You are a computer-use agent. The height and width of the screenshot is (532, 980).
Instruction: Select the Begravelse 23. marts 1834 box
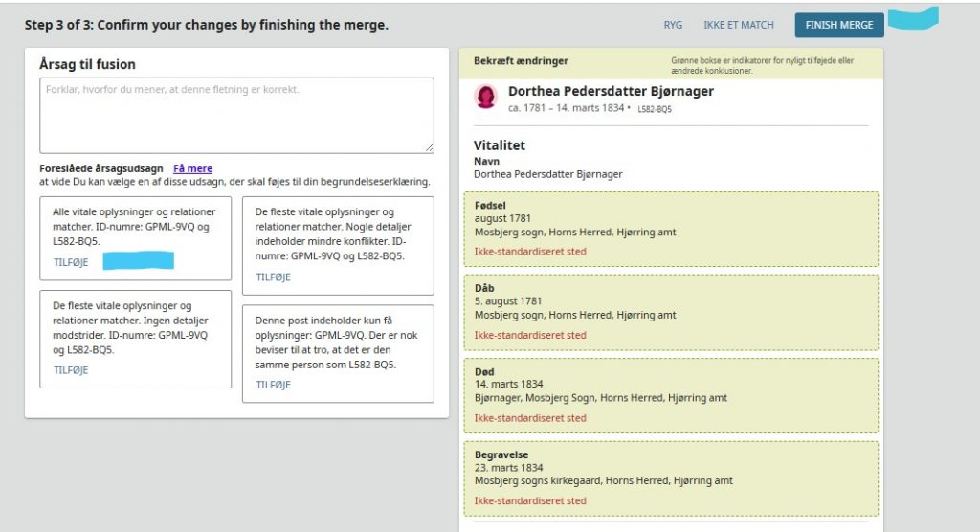point(671,478)
